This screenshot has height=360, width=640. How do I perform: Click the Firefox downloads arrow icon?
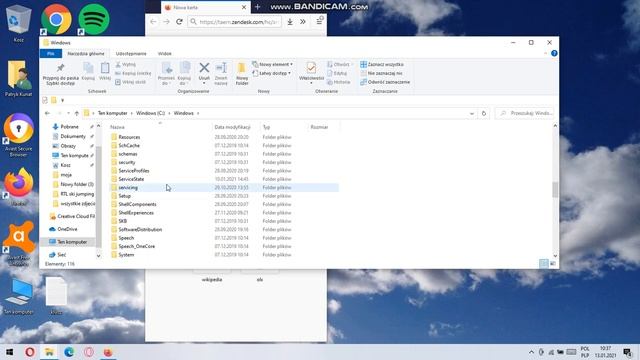click(x=290, y=22)
